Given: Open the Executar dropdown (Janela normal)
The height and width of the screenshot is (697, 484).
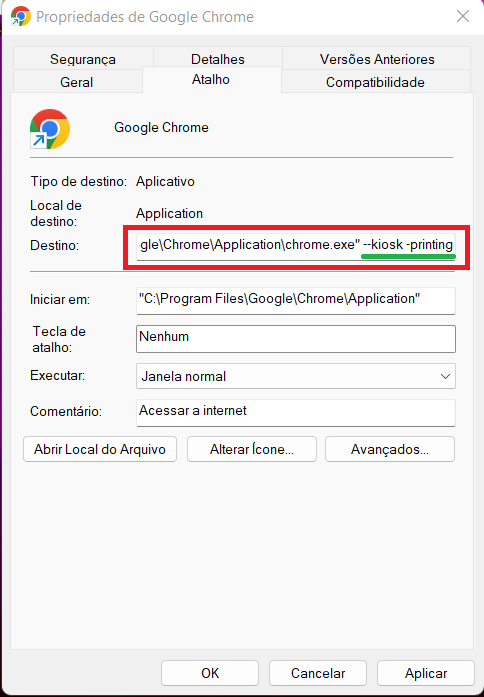Looking at the screenshot, I should [296, 376].
